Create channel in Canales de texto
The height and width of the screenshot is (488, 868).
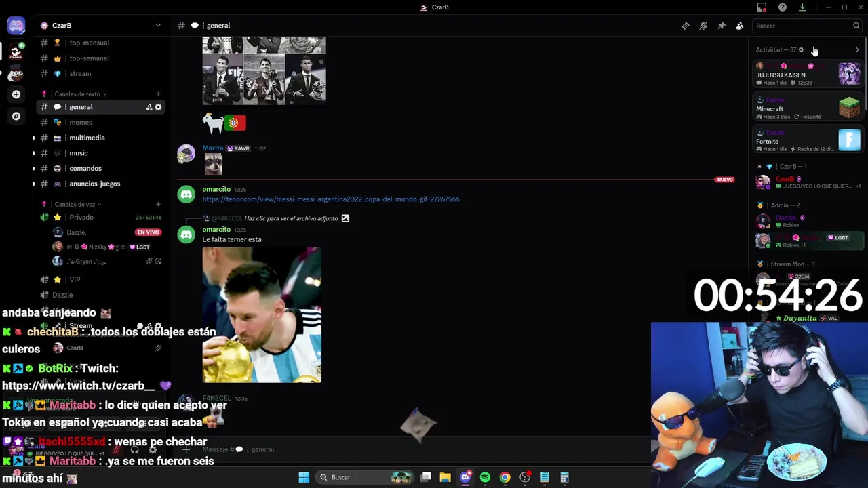158,94
